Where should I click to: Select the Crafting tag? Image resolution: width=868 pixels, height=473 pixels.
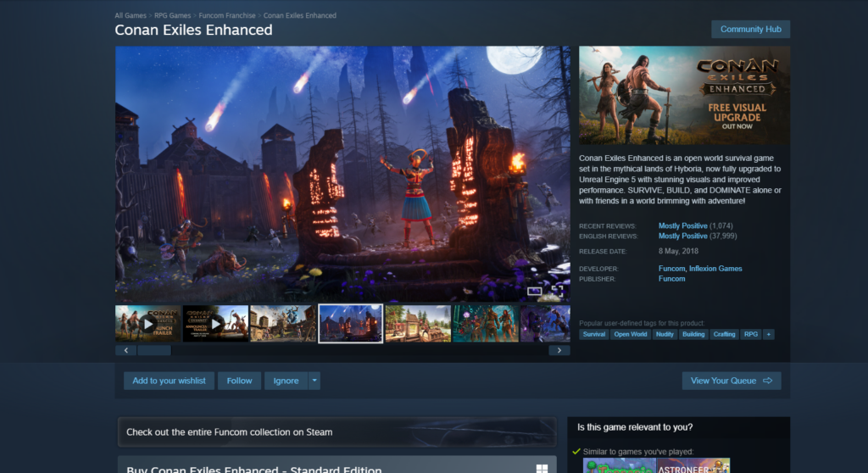point(724,335)
